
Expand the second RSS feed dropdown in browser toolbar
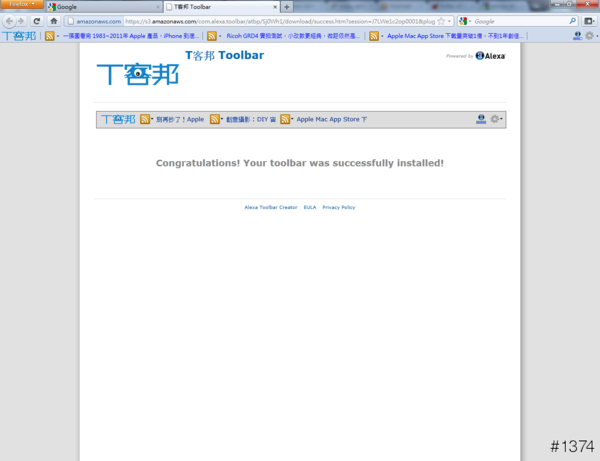(220, 36)
